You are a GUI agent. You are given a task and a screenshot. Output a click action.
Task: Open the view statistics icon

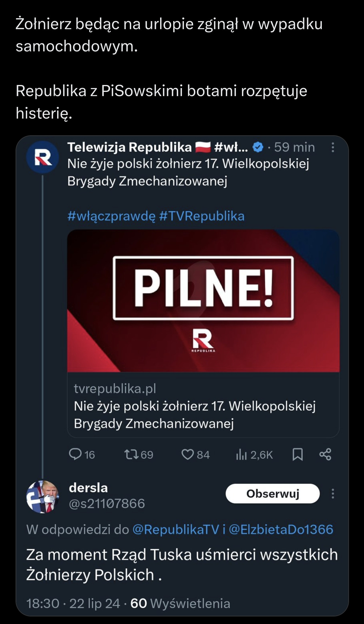tap(241, 455)
